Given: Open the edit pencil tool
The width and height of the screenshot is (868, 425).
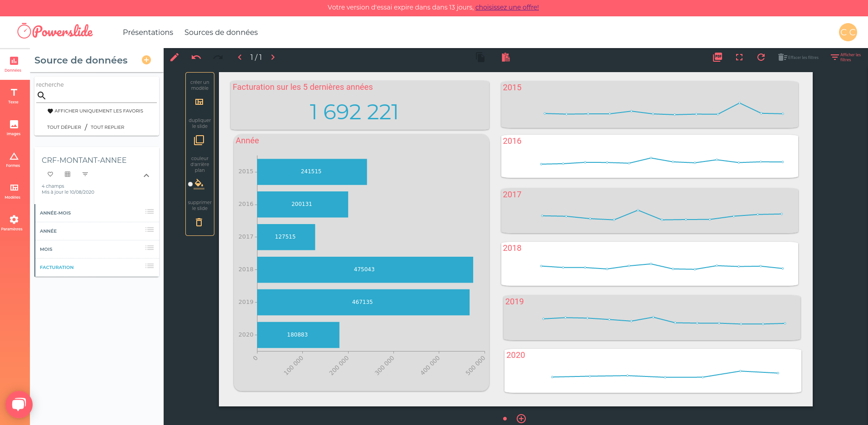Looking at the screenshot, I should 175,57.
